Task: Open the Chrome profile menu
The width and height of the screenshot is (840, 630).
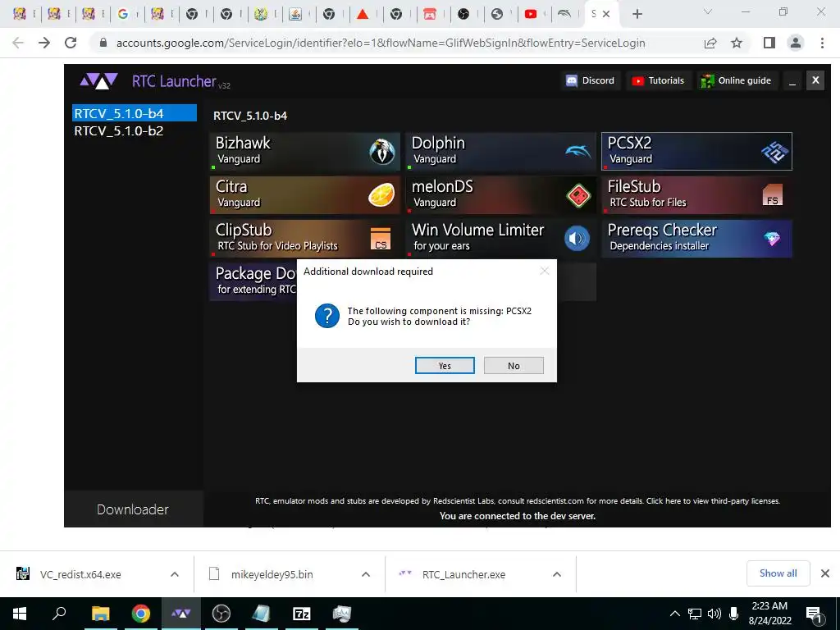Action: (x=796, y=43)
